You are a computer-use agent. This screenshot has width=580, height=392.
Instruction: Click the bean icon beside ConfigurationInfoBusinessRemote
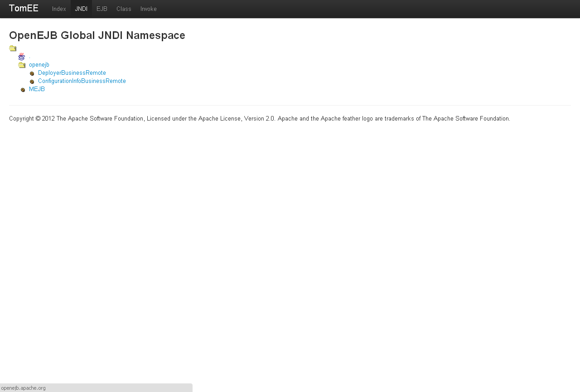32,82
